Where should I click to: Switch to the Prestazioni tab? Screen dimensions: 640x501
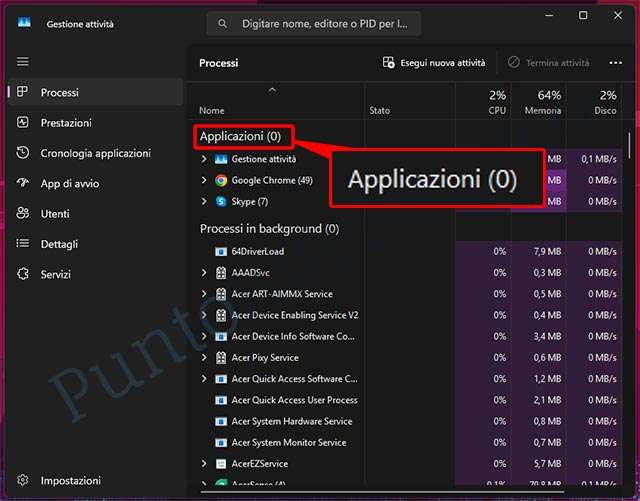(x=66, y=123)
